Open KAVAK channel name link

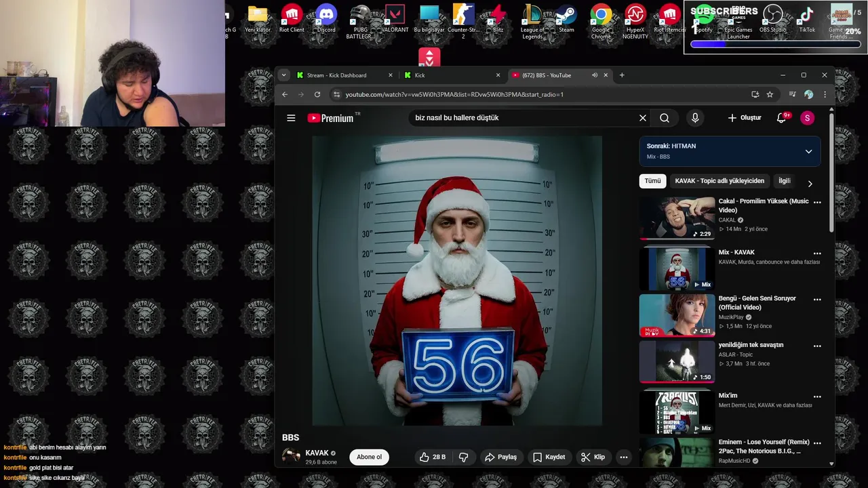point(317,453)
